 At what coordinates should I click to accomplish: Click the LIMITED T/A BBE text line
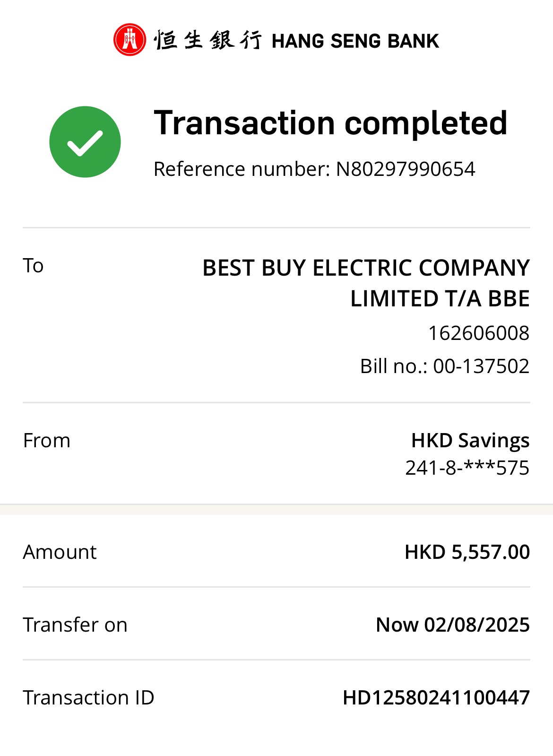click(x=440, y=299)
